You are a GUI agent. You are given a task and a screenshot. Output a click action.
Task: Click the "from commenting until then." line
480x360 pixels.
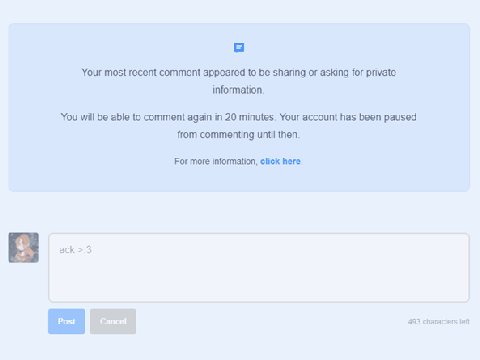point(239,135)
